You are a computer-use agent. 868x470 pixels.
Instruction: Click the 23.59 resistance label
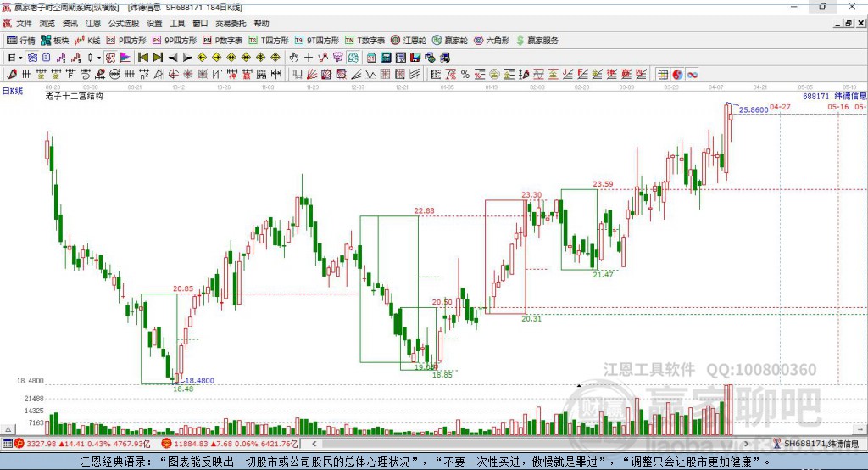click(x=603, y=184)
